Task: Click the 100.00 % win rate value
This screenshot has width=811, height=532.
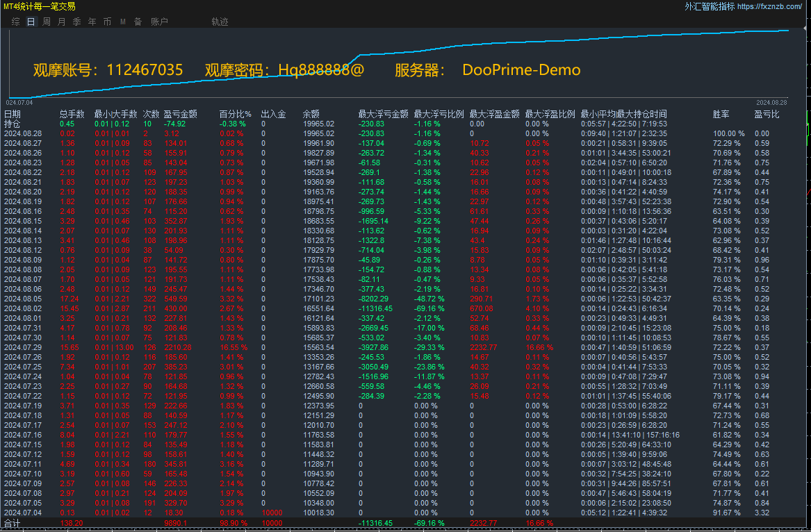Action: (x=729, y=134)
